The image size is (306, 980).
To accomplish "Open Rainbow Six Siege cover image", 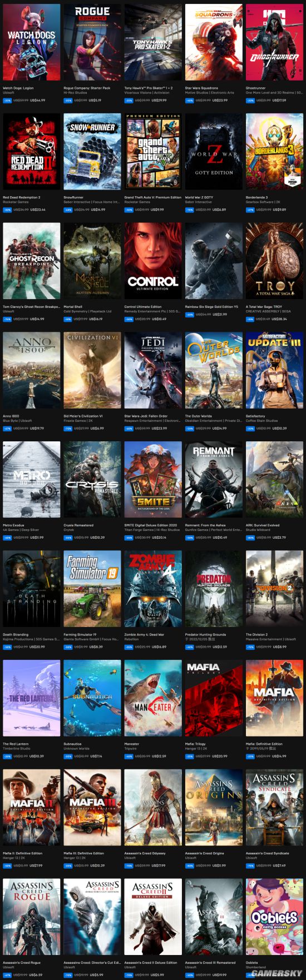I will [x=214, y=261].
